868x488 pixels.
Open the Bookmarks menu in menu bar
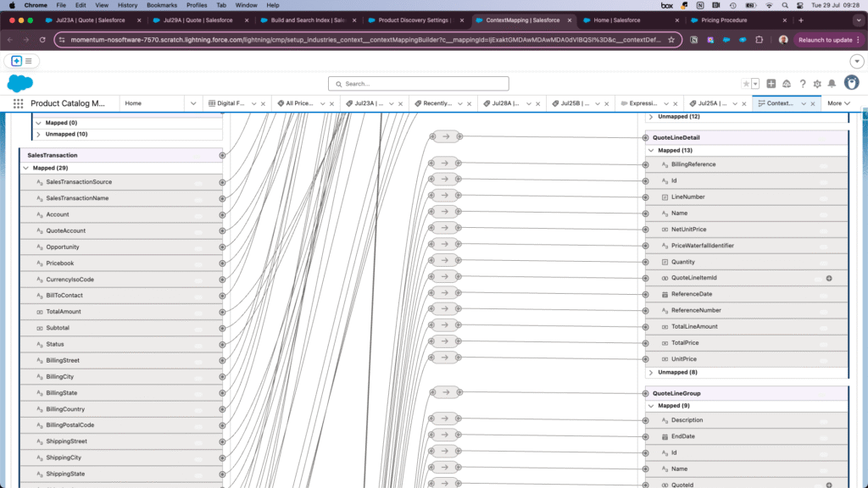(x=161, y=5)
